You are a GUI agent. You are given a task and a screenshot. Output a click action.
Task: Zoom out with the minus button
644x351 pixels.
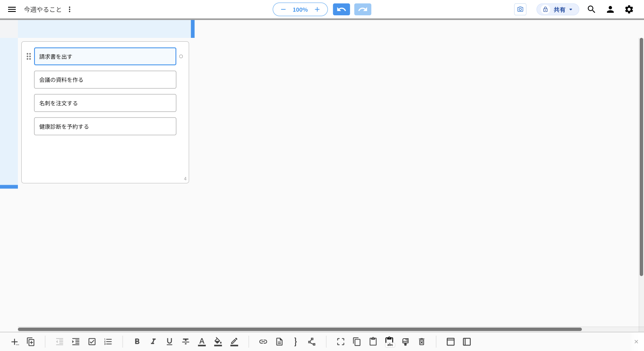(283, 9)
